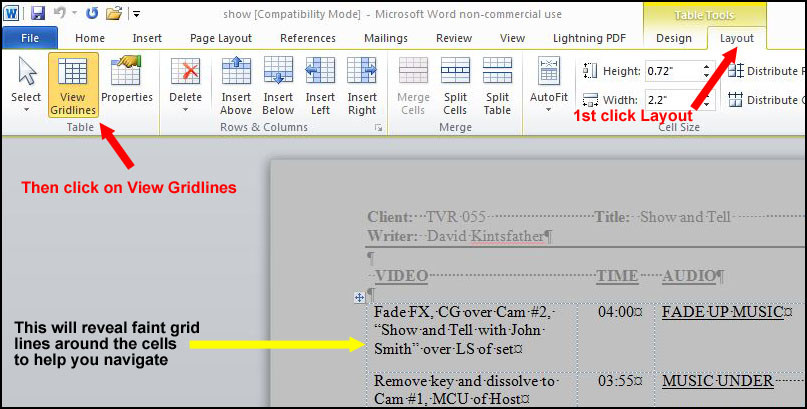Image resolution: width=807 pixels, height=409 pixels.
Task: Open table Properties dialog
Action: coord(127,85)
